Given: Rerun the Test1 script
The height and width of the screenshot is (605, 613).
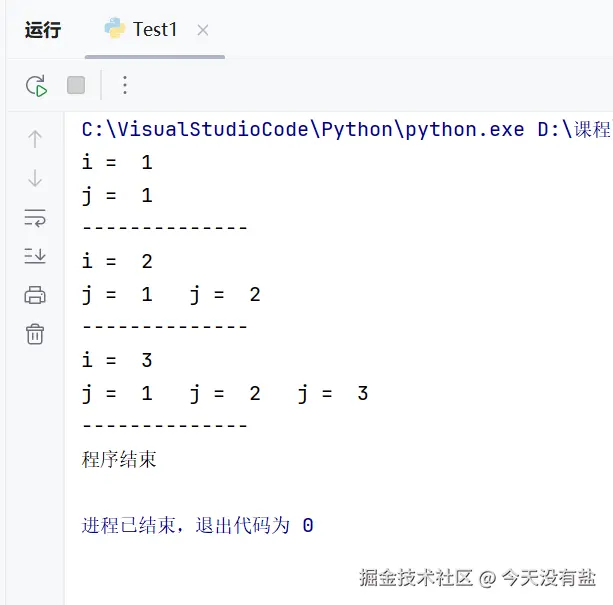Looking at the screenshot, I should [x=36, y=86].
